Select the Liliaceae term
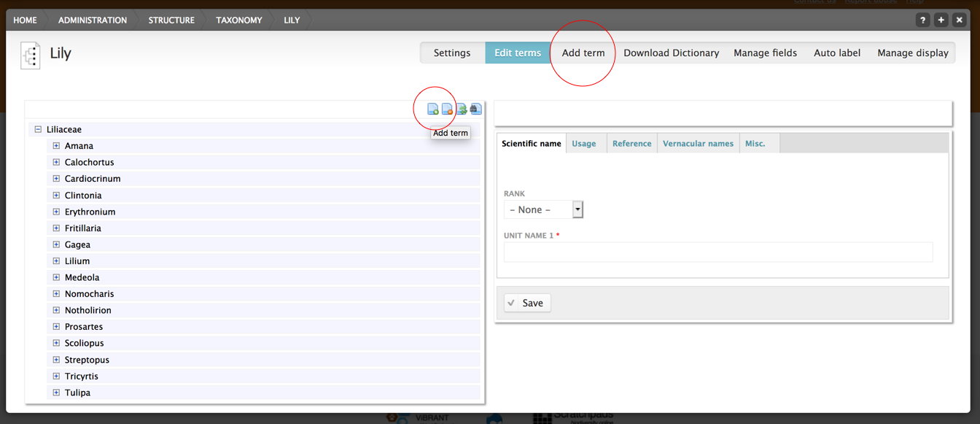This screenshot has width=980, height=424. tap(64, 129)
